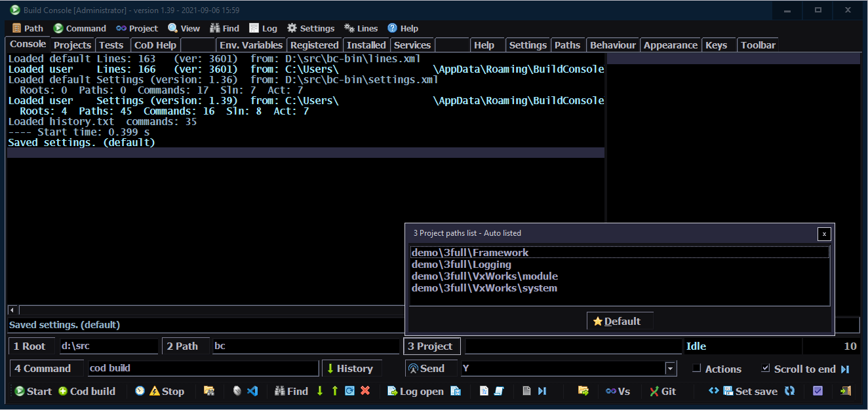Click the skip-to-end icon next to Scroll to end
This screenshot has height=410, width=868.
click(x=845, y=369)
